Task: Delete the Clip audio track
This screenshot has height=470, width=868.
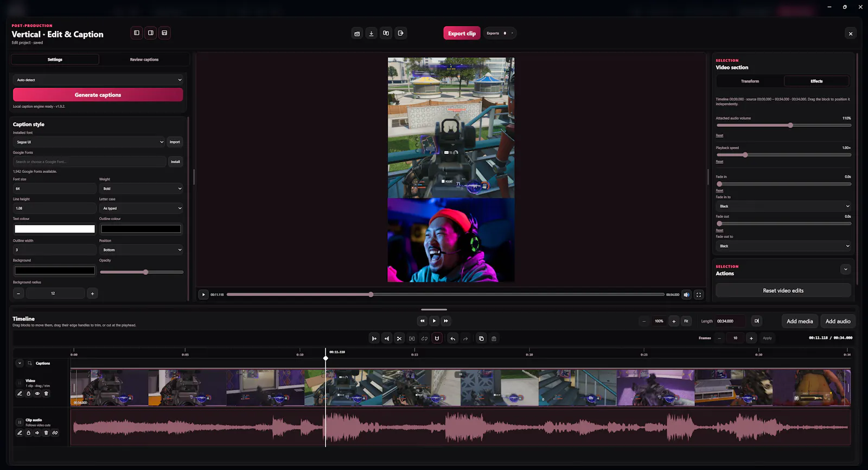Action: [46, 433]
